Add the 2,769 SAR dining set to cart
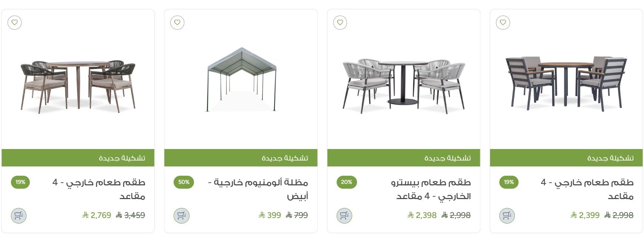 19,215
